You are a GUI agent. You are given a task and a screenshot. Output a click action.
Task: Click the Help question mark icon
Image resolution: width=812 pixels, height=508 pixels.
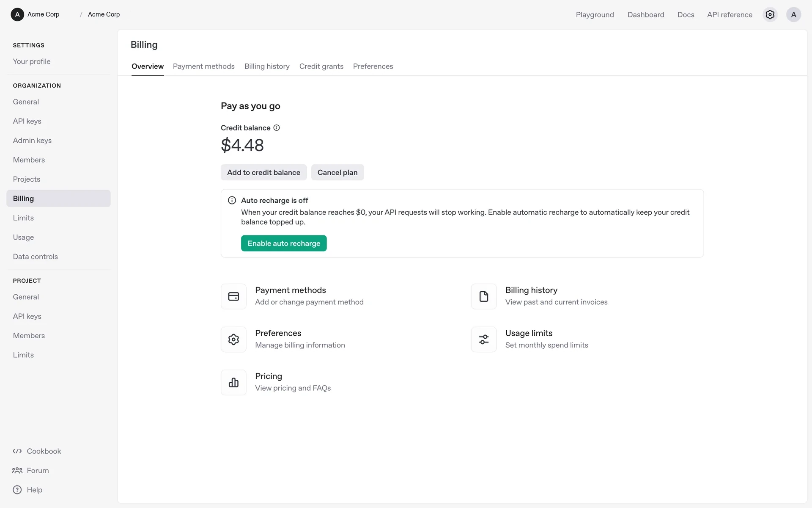coord(17,490)
